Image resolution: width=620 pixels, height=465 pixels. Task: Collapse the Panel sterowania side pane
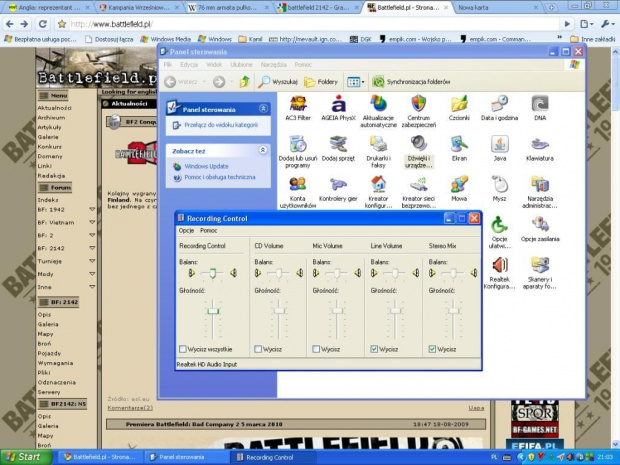(x=263, y=109)
